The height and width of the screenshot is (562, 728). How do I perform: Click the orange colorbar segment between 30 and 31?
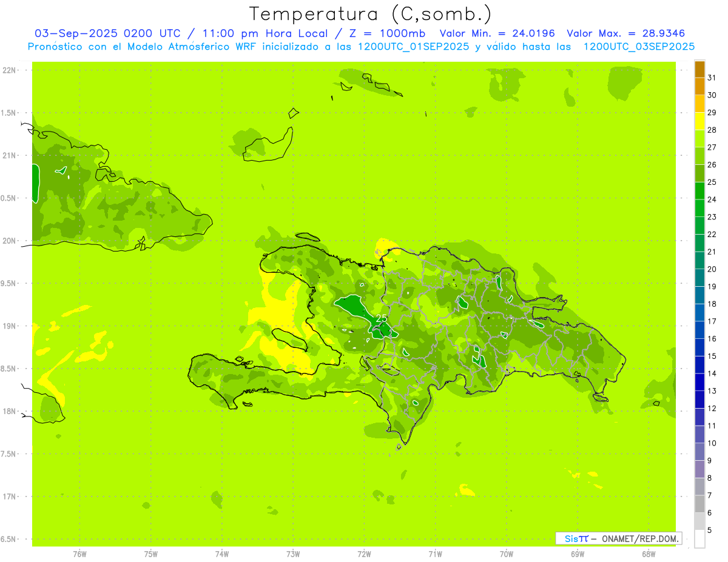(x=699, y=87)
